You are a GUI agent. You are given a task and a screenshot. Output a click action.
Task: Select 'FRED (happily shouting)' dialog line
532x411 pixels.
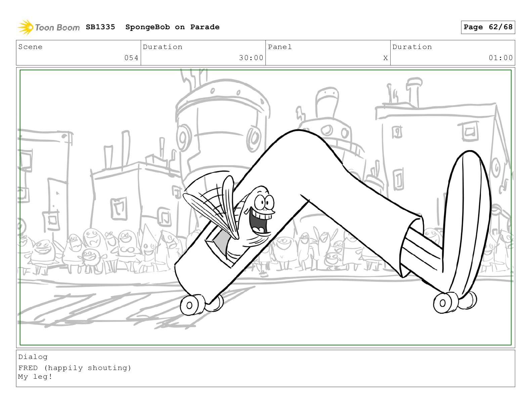coord(75,368)
